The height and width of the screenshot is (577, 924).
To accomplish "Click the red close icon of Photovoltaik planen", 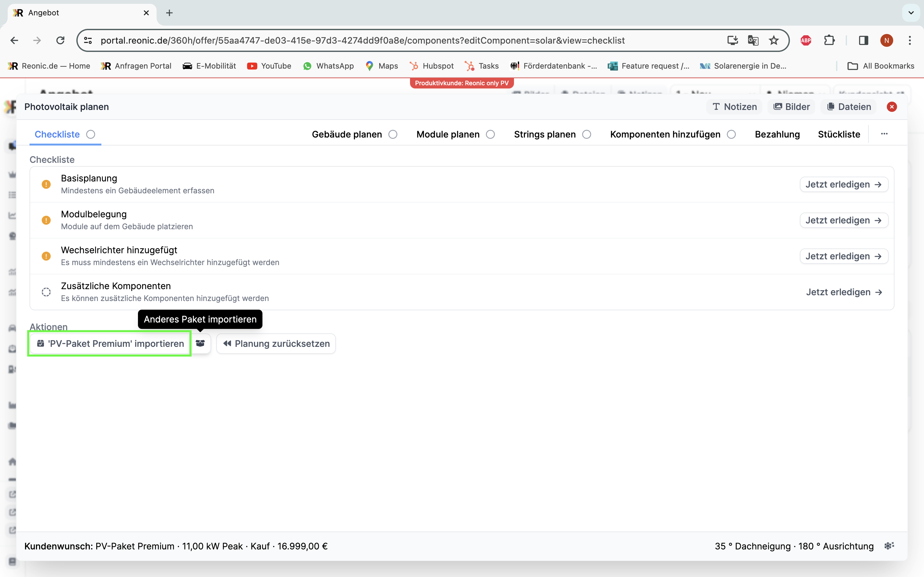I will (x=892, y=107).
